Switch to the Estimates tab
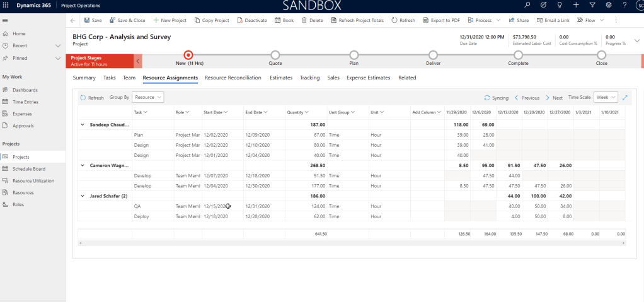The width and height of the screenshot is (644, 302). [281, 78]
